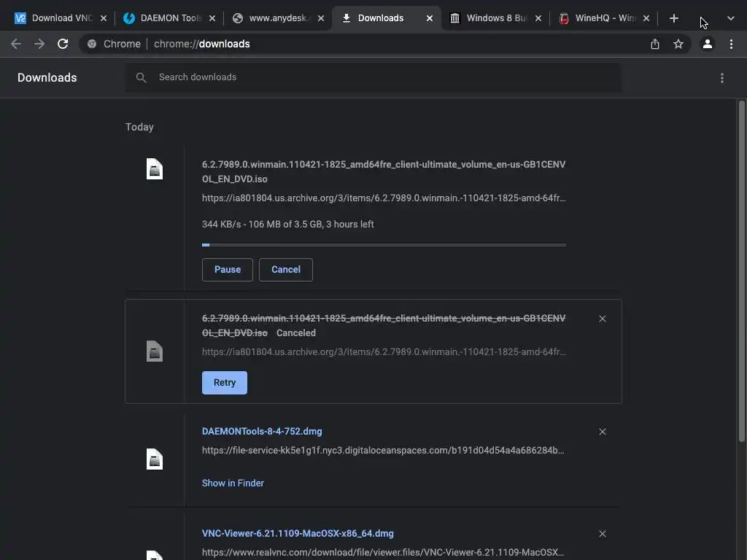This screenshot has height=560, width=747.
Task: Remove VNC-Viewer dmg entry from list
Action: pos(603,534)
